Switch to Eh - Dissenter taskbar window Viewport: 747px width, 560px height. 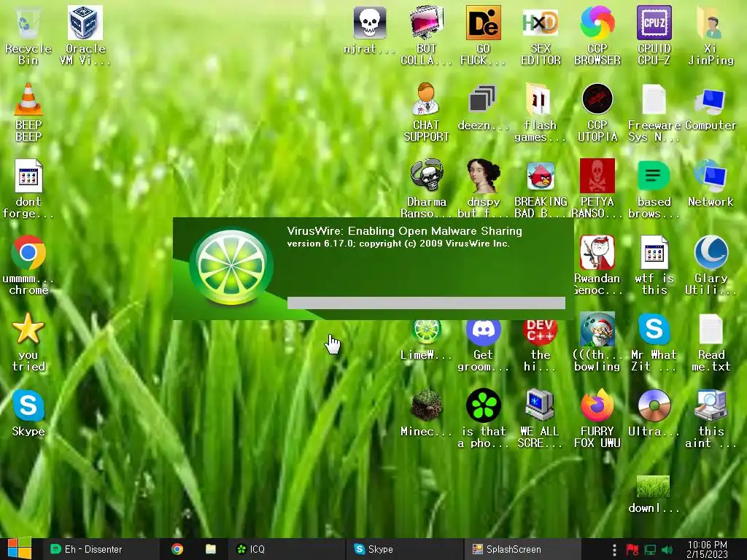[100, 549]
